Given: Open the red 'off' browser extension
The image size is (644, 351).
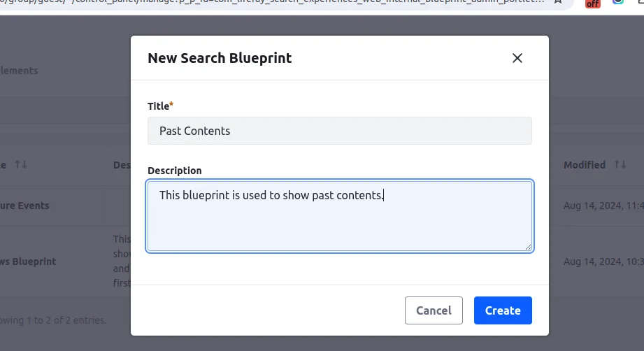Looking at the screenshot, I should (593, 3).
